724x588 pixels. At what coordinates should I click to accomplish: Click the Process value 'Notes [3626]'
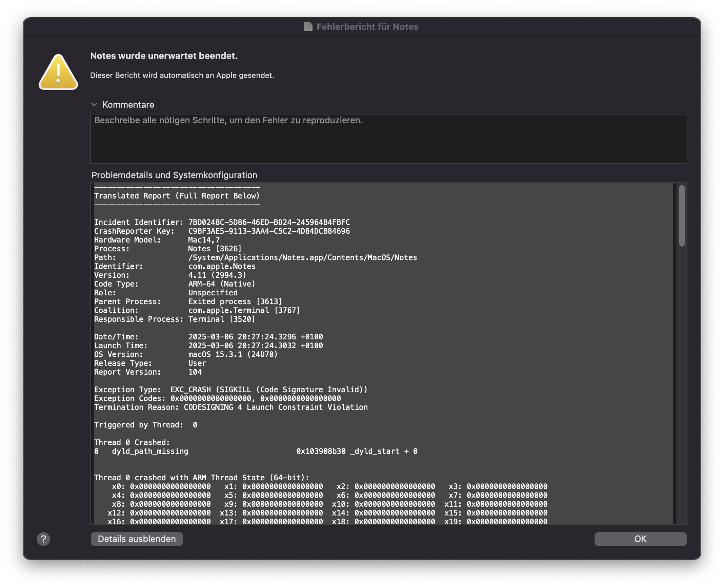click(x=215, y=249)
